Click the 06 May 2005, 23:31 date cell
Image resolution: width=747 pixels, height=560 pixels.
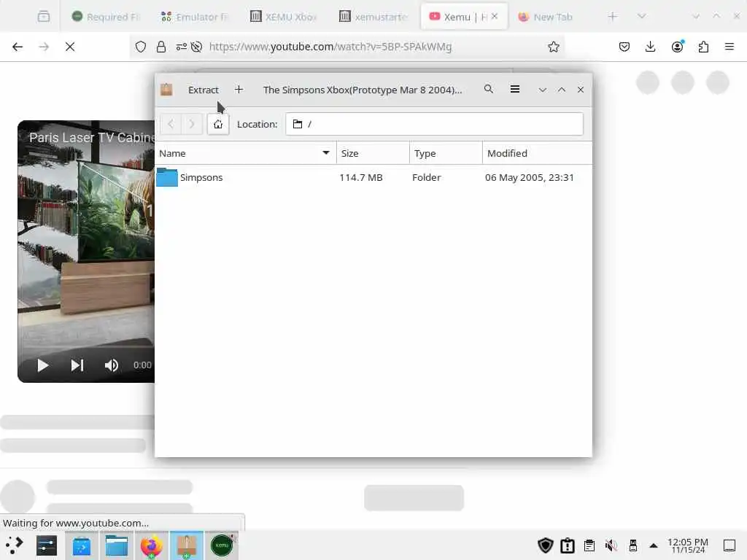(x=530, y=178)
